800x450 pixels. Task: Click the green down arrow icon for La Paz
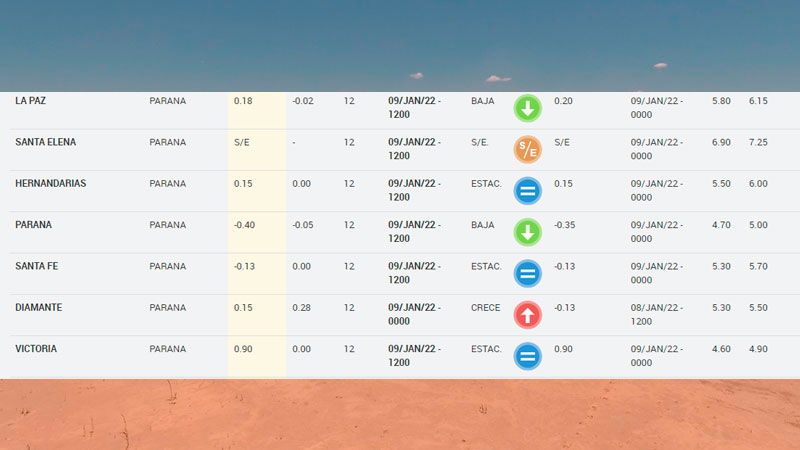pyautogui.click(x=527, y=108)
